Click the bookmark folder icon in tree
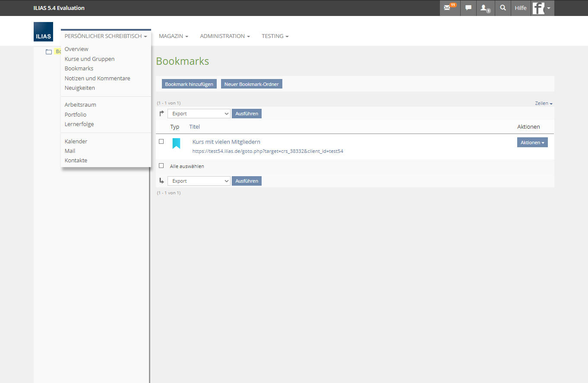The width and height of the screenshot is (588, 383). [x=49, y=52]
